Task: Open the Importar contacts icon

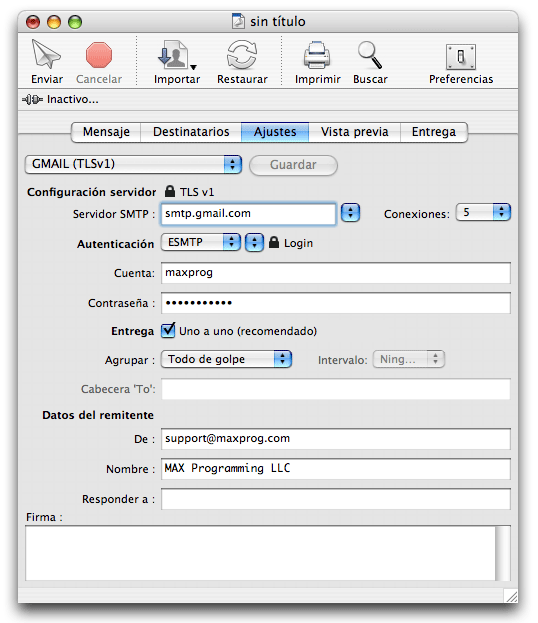Action: point(176,55)
